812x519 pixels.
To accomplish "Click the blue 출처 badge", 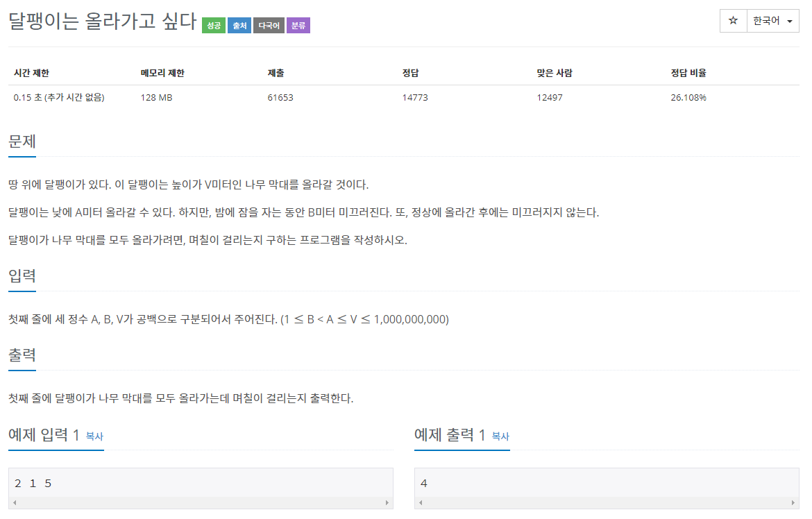I will (x=239, y=26).
